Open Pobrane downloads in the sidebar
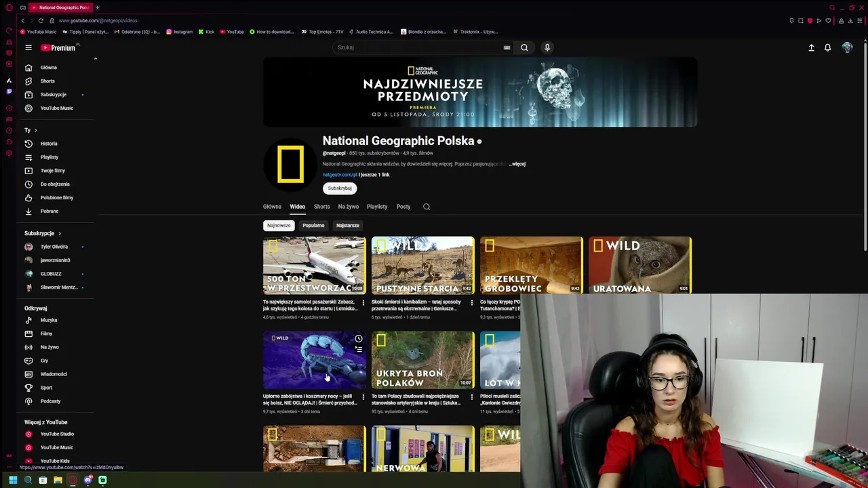This screenshot has height=488, width=868. pyautogui.click(x=49, y=211)
